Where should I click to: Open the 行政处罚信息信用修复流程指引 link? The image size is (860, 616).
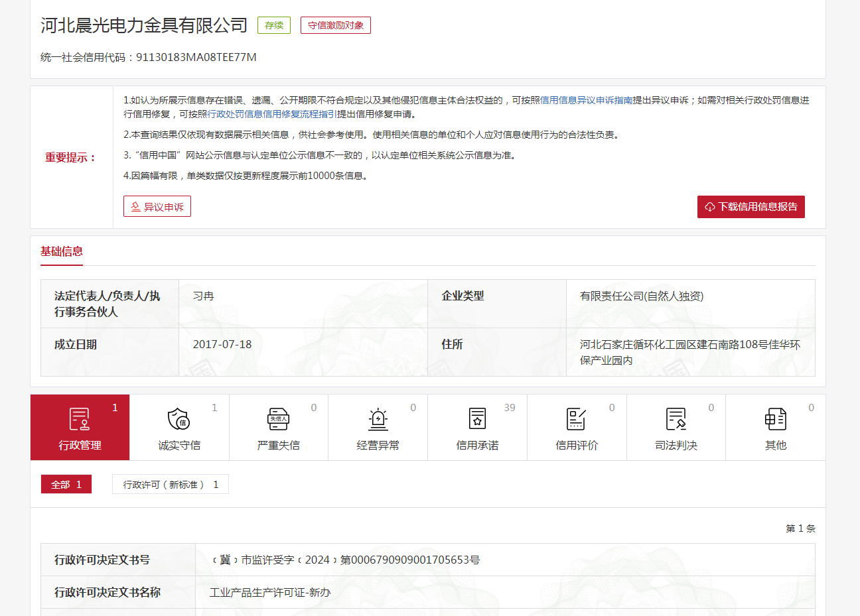click(x=272, y=114)
